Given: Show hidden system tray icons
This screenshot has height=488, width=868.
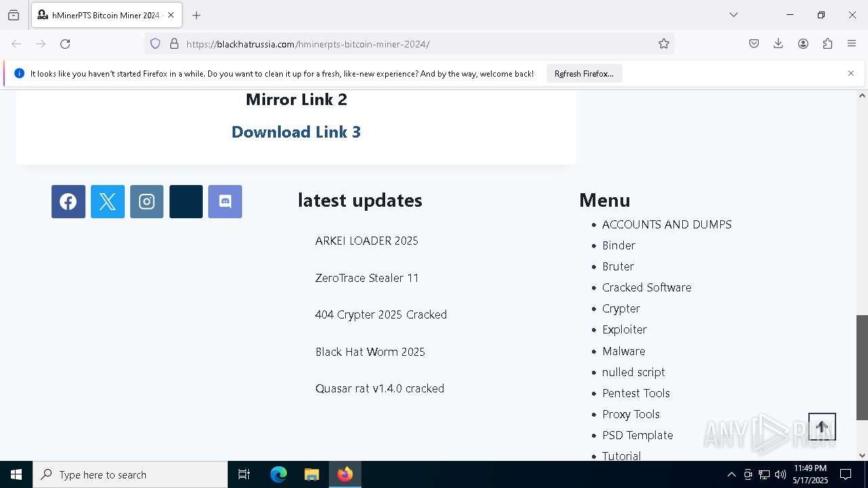Looking at the screenshot, I should 731,474.
